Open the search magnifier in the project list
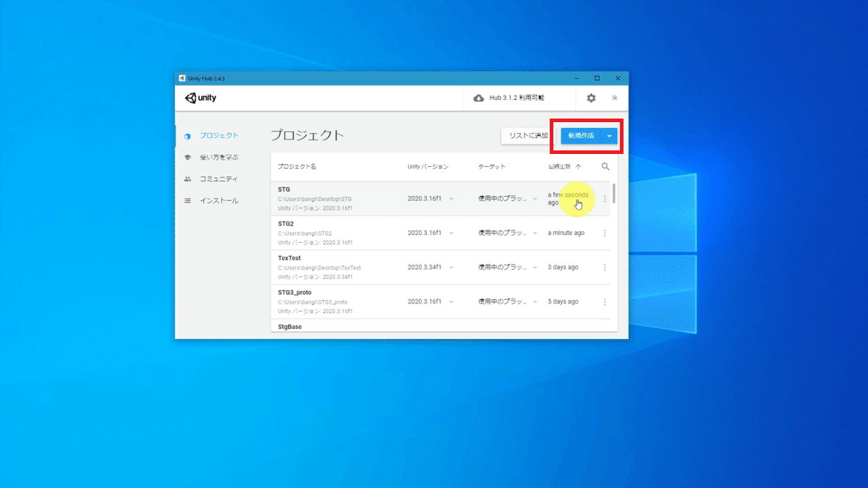 click(x=605, y=166)
